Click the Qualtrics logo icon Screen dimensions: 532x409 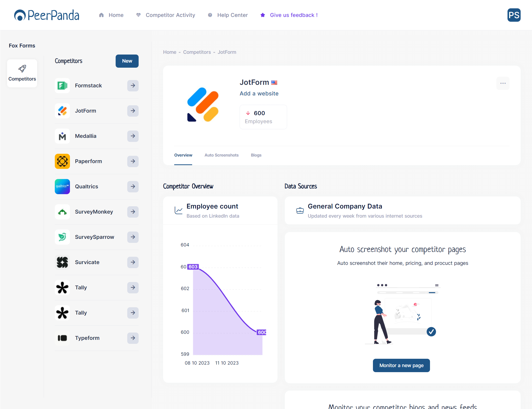tap(62, 187)
